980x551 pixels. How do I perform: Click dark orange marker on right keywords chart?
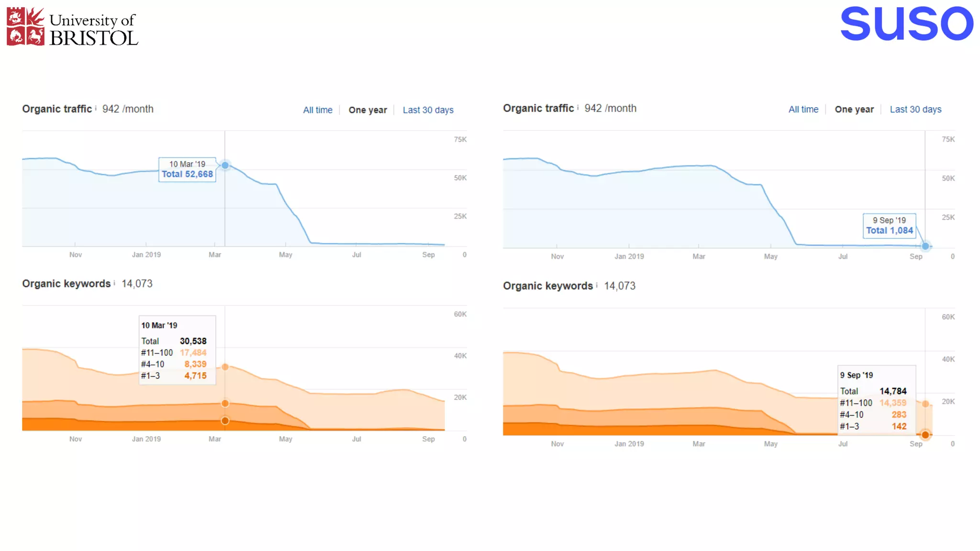point(925,435)
